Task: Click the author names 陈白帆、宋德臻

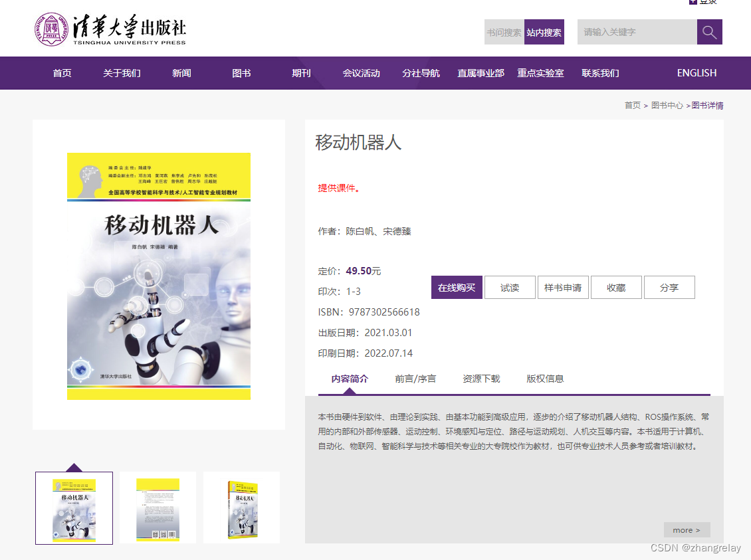Action: [x=378, y=231]
